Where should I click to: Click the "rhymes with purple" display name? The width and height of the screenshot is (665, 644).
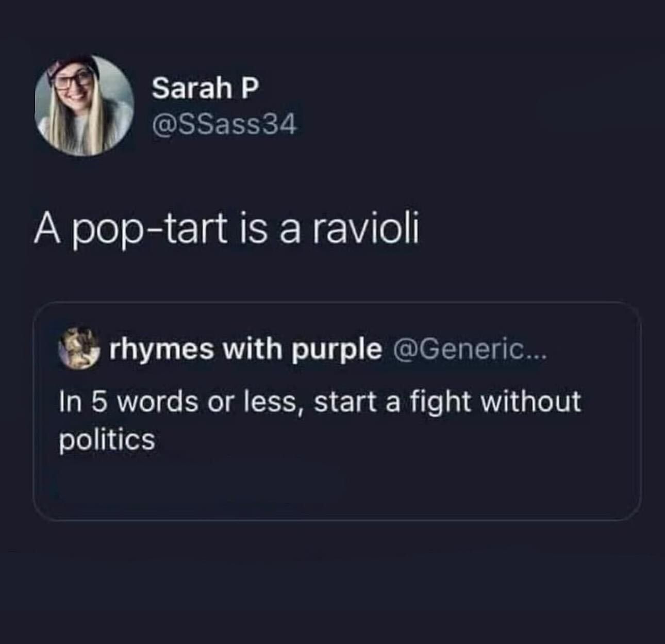click(245, 350)
